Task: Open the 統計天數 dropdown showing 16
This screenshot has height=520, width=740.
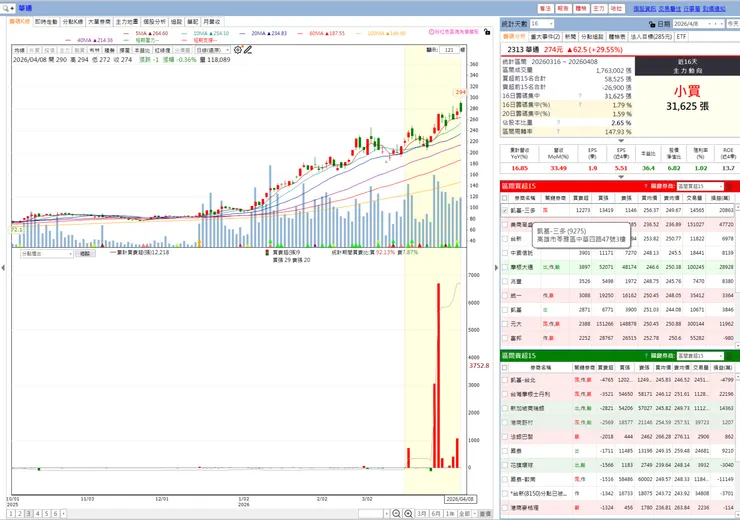Action: (542, 24)
